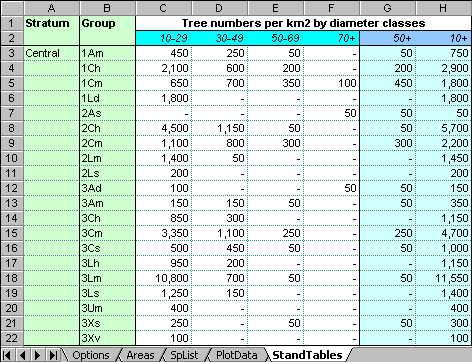Open the SpList sheet tab

tap(184, 355)
